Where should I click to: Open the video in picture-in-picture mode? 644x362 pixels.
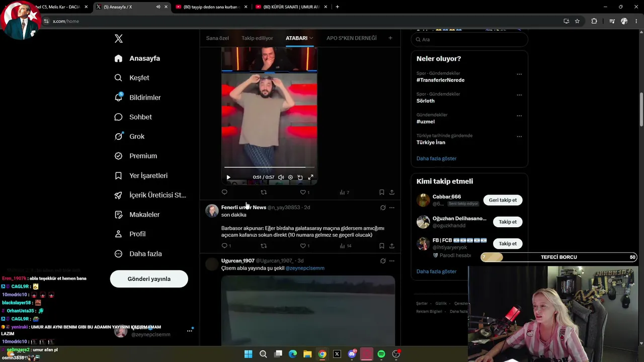click(x=300, y=177)
